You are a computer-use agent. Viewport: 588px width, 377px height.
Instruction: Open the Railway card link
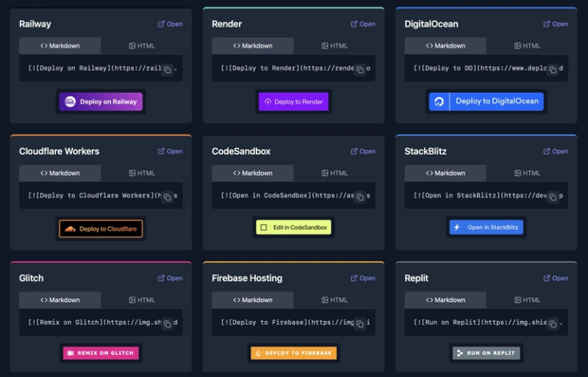[x=170, y=24]
